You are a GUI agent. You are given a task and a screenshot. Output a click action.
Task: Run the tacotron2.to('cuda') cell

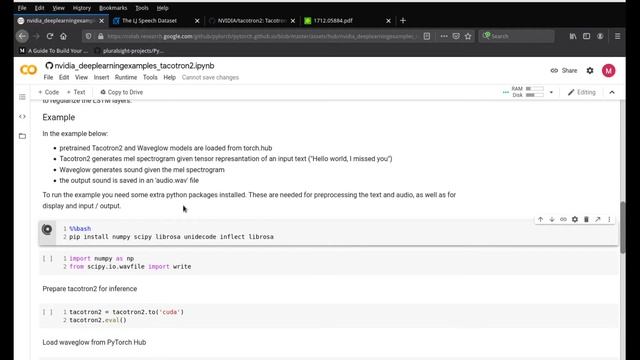tap(48, 312)
